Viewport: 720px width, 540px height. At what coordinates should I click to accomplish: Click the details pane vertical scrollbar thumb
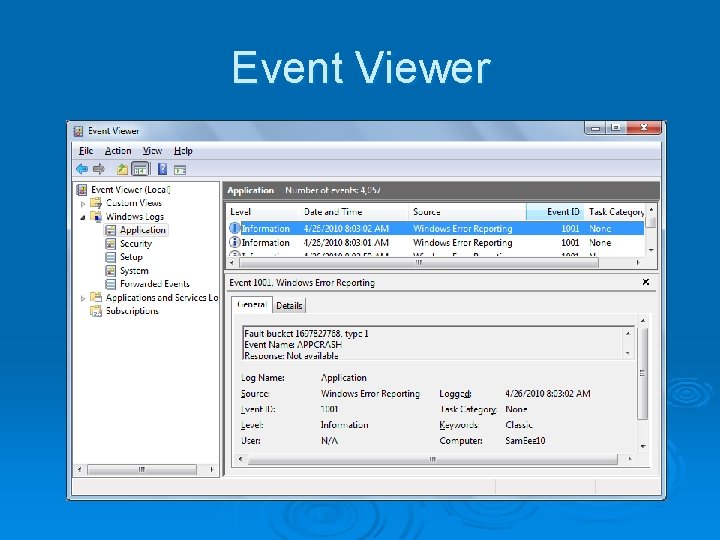click(x=642, y=373)
